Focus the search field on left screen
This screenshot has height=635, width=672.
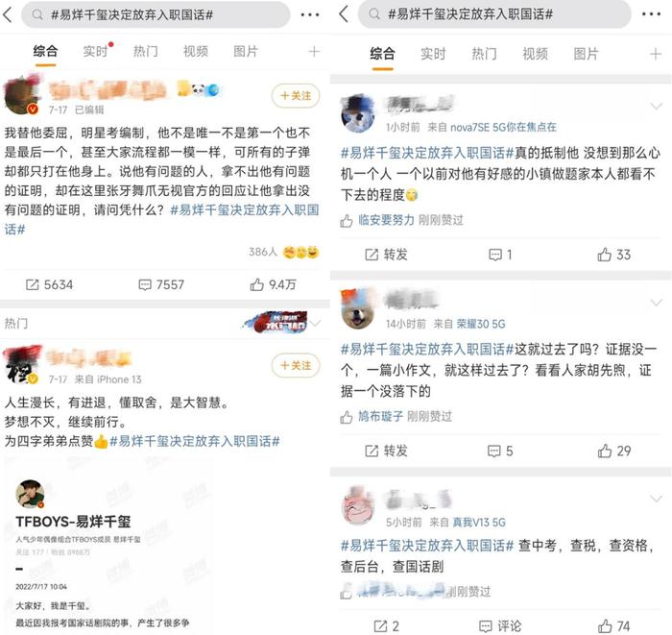(x=156, y=15)
